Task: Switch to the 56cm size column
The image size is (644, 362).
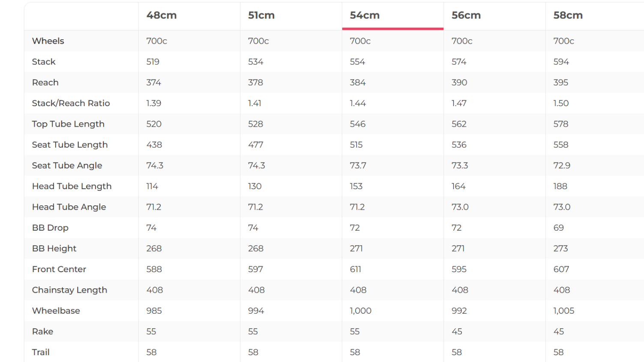Action: [466, 15]
